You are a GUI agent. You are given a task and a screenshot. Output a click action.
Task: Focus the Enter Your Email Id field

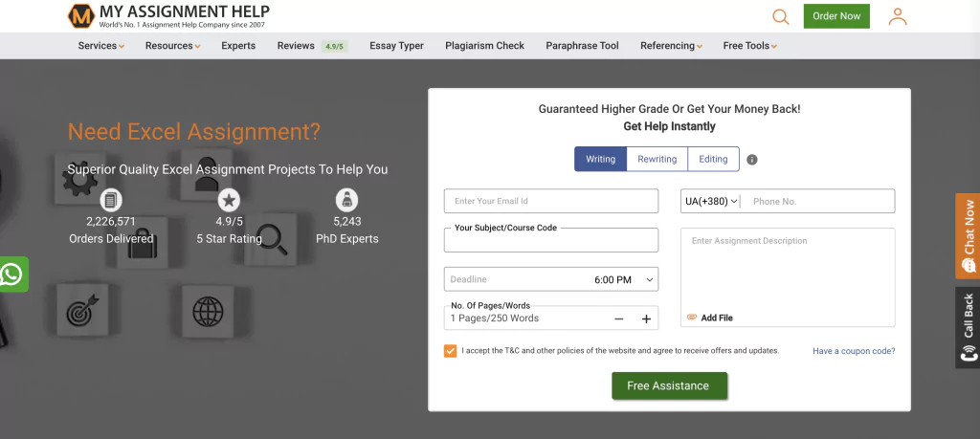pos(550,201)
